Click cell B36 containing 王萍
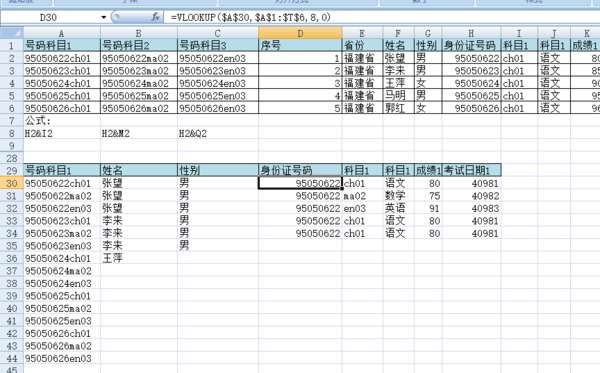 coord(139,258)
